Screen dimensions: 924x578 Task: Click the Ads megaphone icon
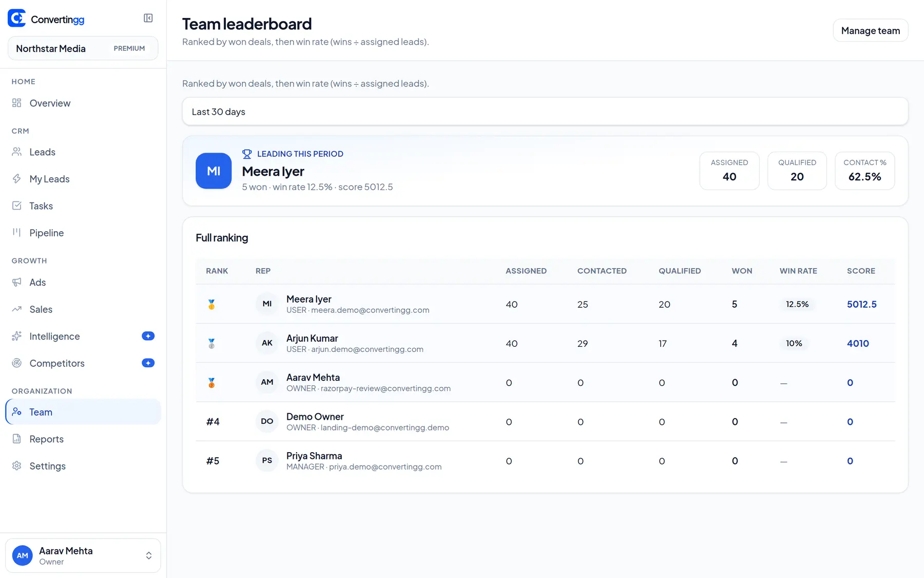click(17, 282)
